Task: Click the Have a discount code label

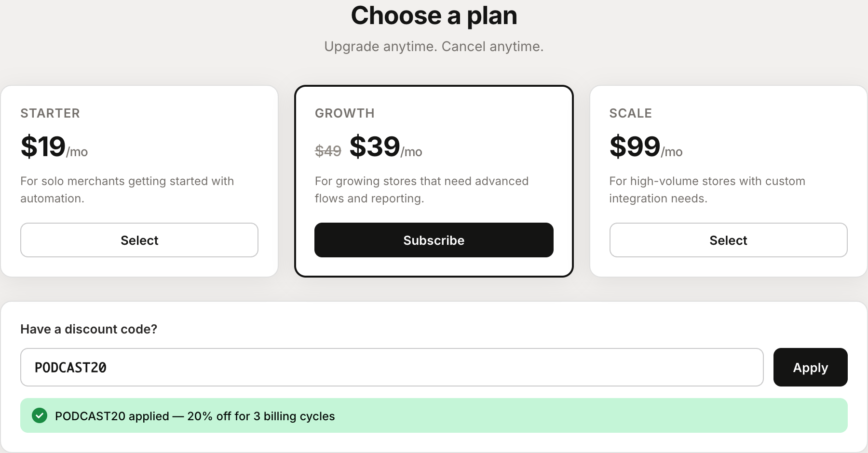Action: [x=89, y=329]
